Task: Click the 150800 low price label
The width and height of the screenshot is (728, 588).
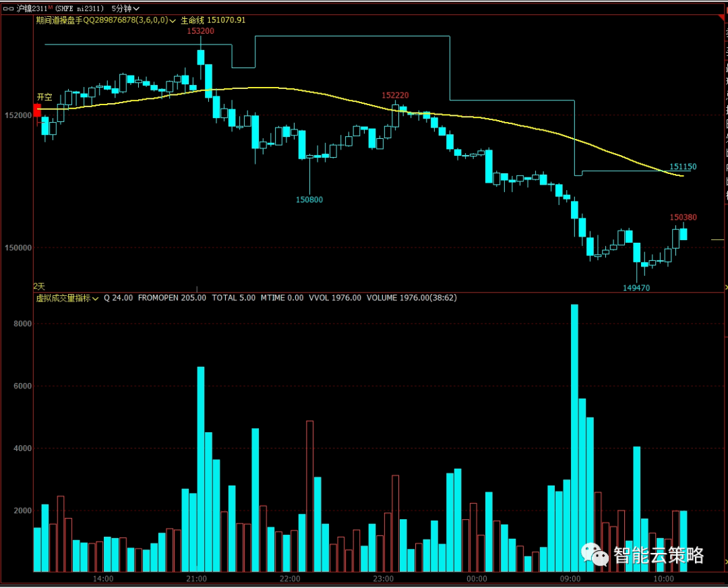Action: point(309,200)
